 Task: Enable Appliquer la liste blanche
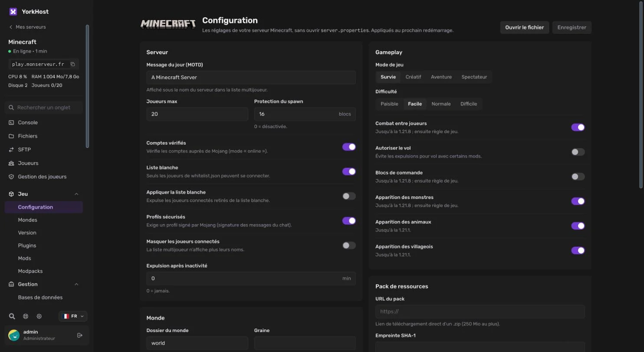point(349,196)
